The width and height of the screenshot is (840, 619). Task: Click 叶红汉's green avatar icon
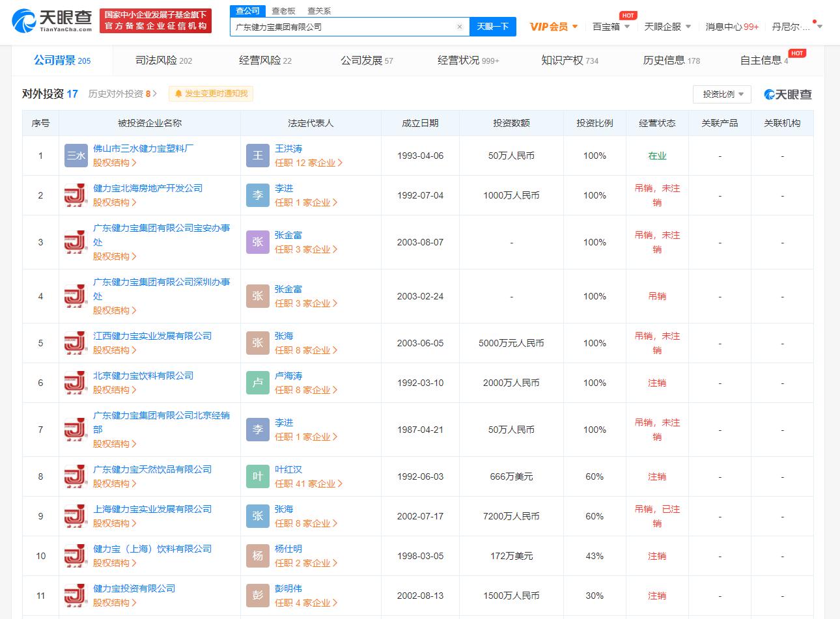coord(257,476)
